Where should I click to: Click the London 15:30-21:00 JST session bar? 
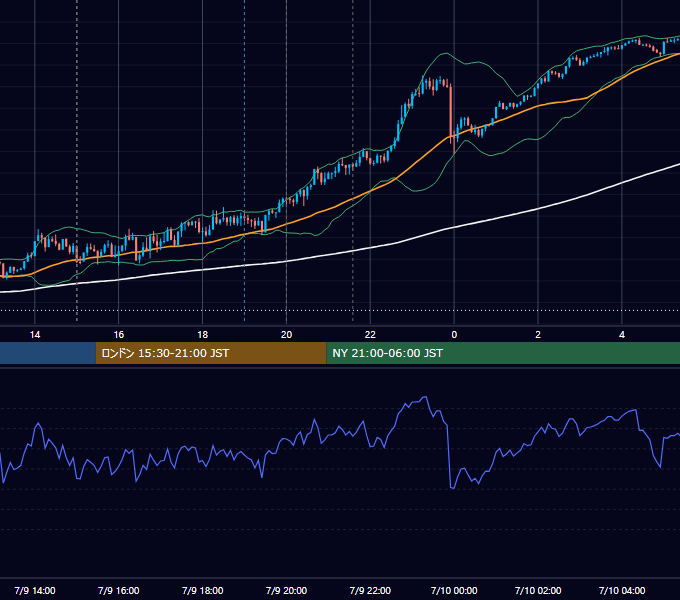[x=211, y=353]
